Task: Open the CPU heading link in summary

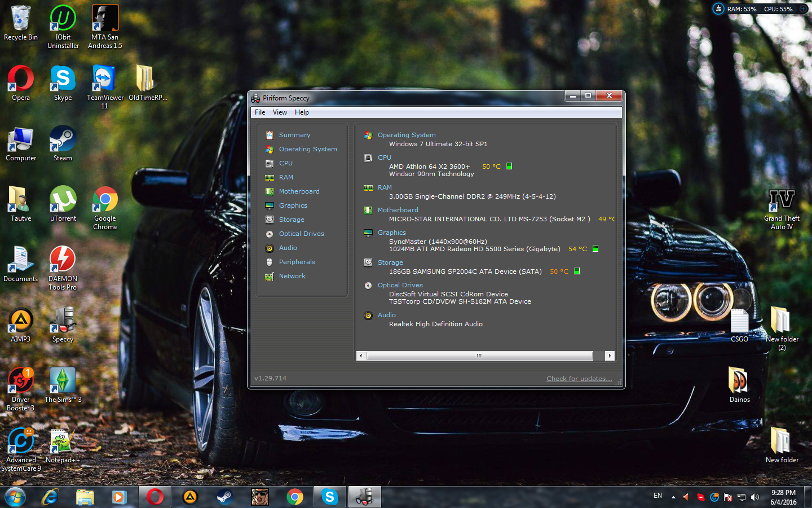Action: (385, 157)
